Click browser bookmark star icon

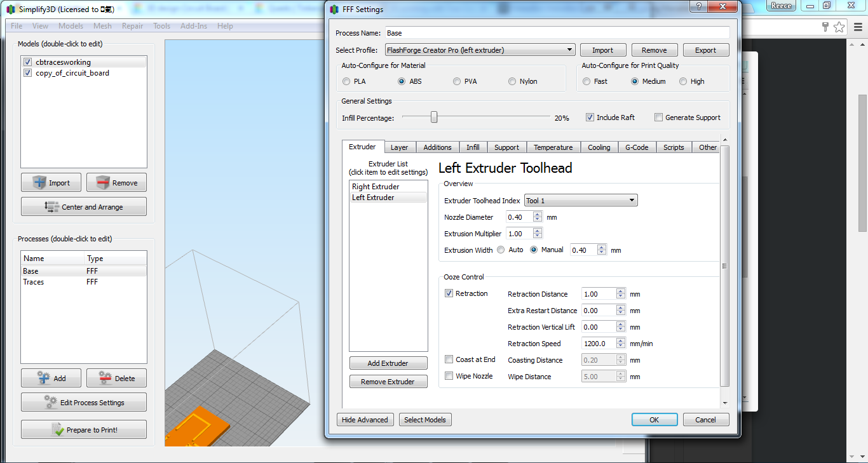(839, 27)
